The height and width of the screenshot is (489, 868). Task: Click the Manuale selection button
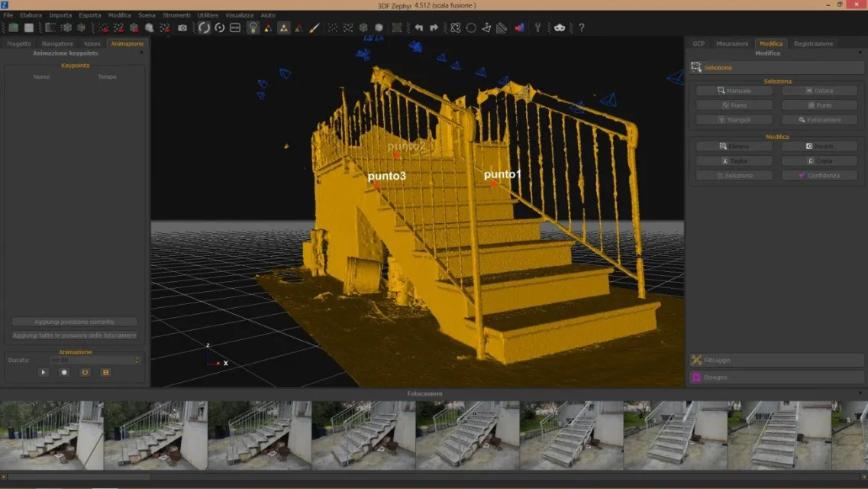click(x=734, y=90)
